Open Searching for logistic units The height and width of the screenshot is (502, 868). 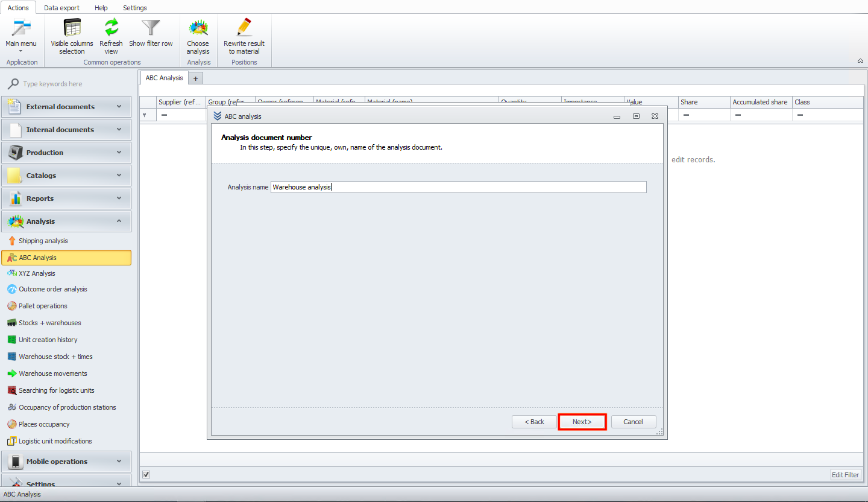(x=57, y=390)
